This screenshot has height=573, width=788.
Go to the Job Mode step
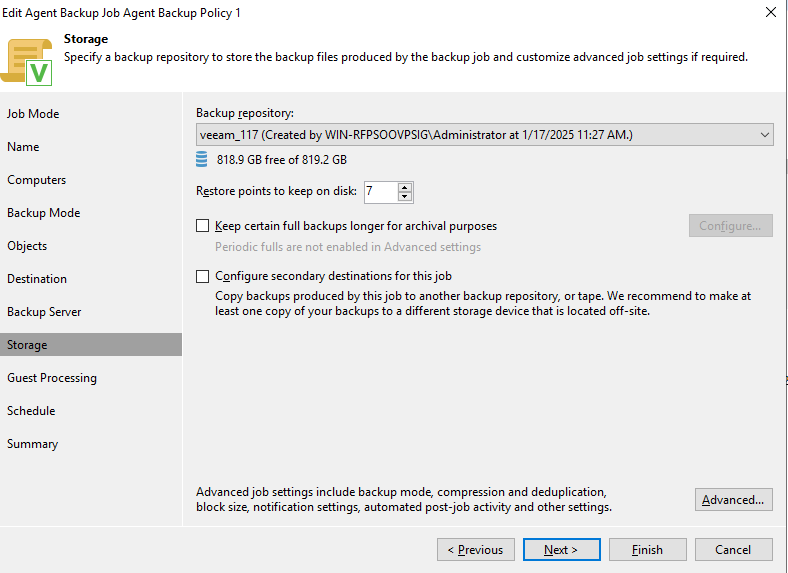[x=33, y=114]
